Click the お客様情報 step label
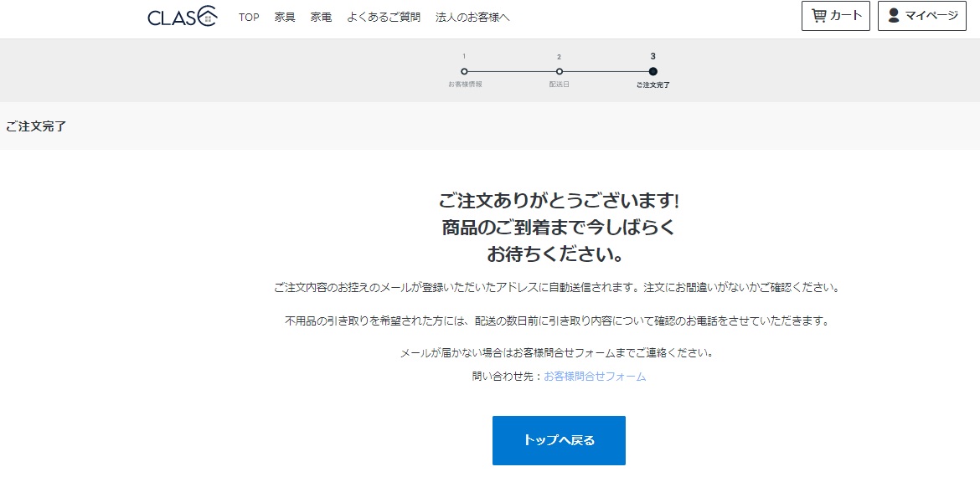This screenshot has height=477, width=980. click(x=465, y=85)
